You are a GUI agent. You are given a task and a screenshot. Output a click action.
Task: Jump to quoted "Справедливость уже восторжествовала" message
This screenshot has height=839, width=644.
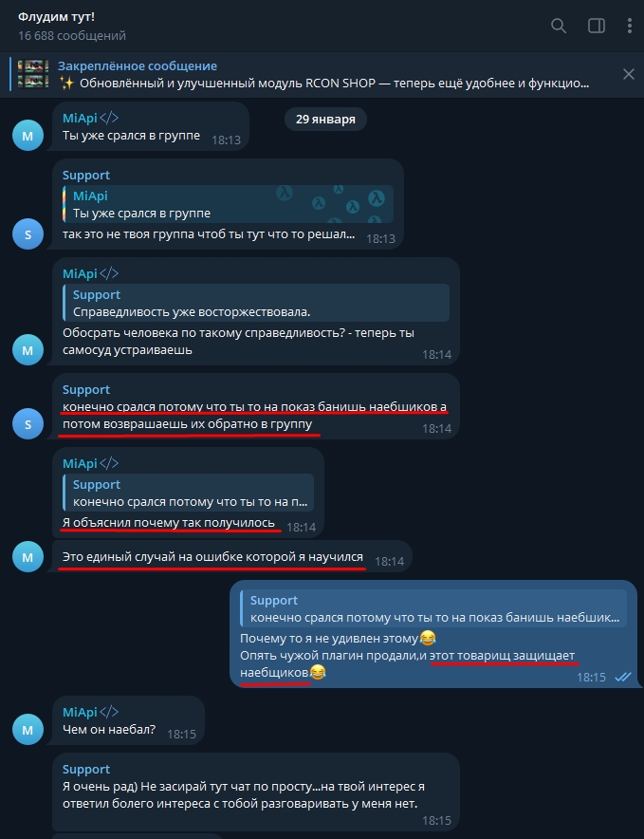256,303
